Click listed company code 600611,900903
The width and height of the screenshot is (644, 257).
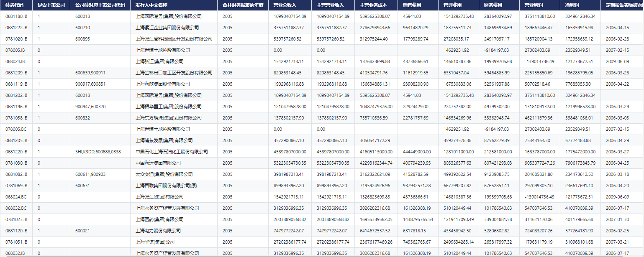click(90, 174)
